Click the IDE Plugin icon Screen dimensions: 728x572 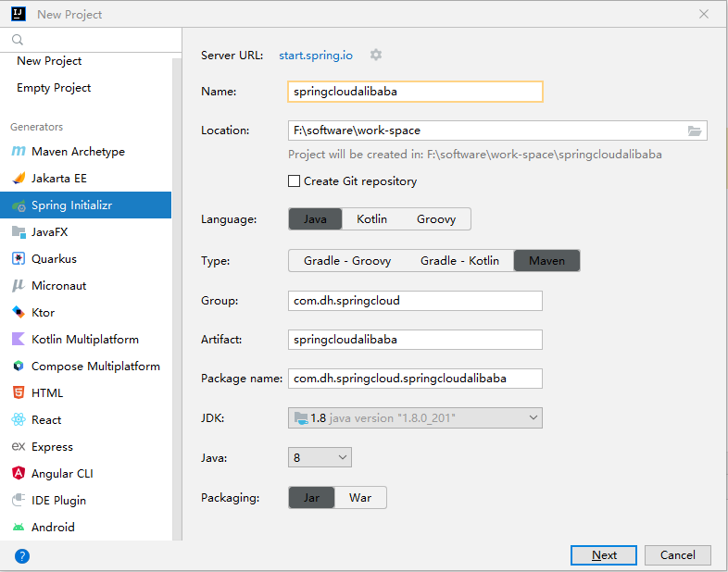(19, 500)
